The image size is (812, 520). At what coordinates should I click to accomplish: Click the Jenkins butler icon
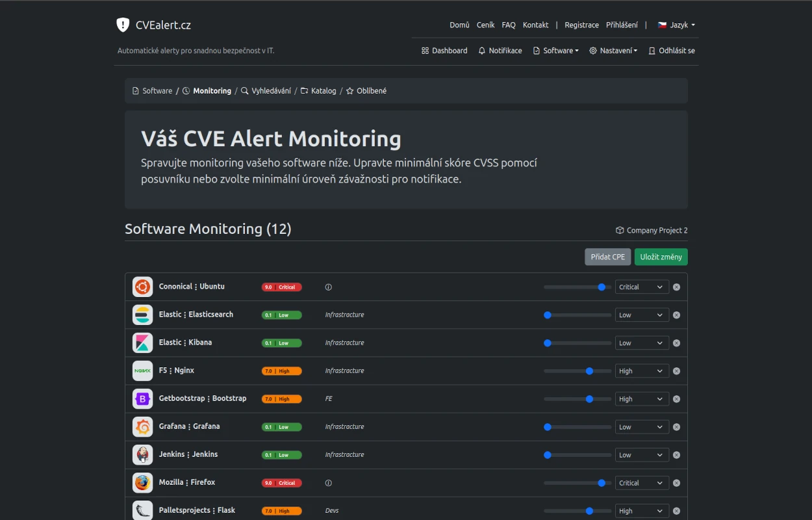point(142,454)
